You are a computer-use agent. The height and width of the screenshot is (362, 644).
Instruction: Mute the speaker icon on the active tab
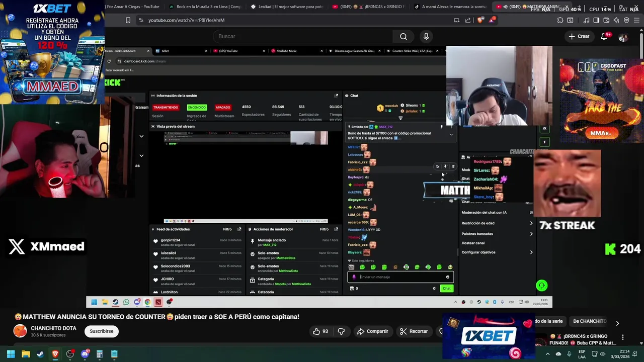tap(505, 7)
